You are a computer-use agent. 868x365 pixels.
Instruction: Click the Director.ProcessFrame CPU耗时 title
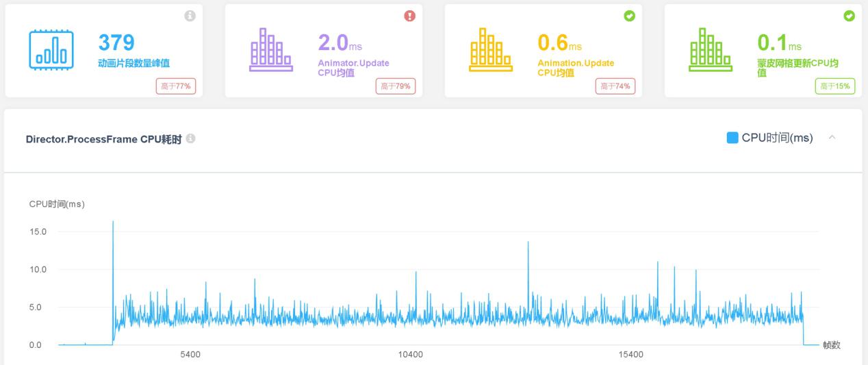pyautogui.click(x=103, y=139)
